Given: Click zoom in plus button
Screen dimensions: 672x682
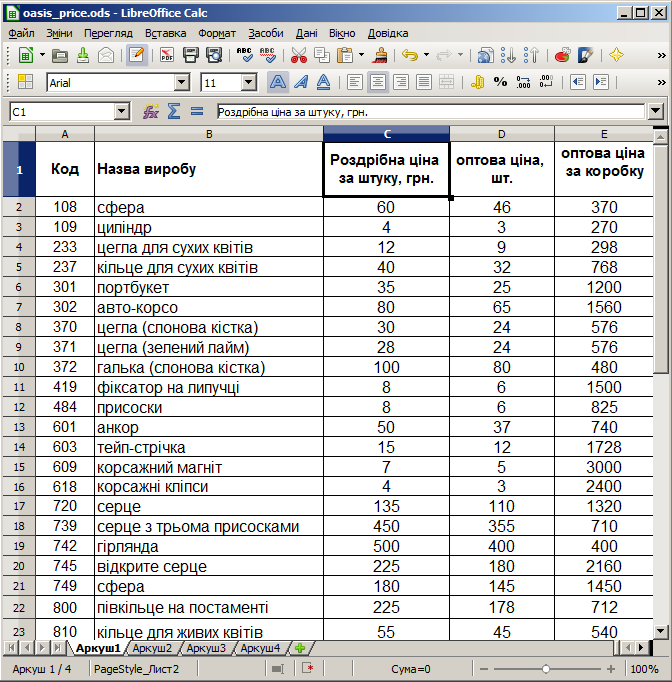Looking at the screenshot, I should [x=611, y=669].
